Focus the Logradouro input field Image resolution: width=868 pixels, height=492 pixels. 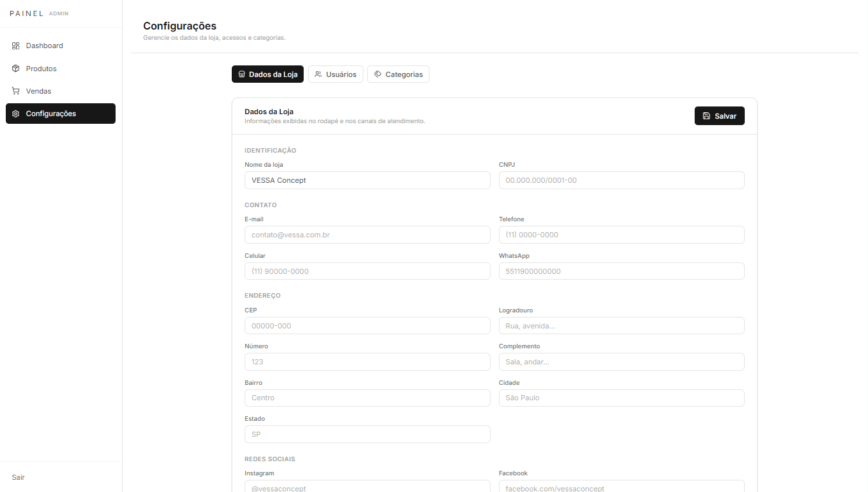621,326
